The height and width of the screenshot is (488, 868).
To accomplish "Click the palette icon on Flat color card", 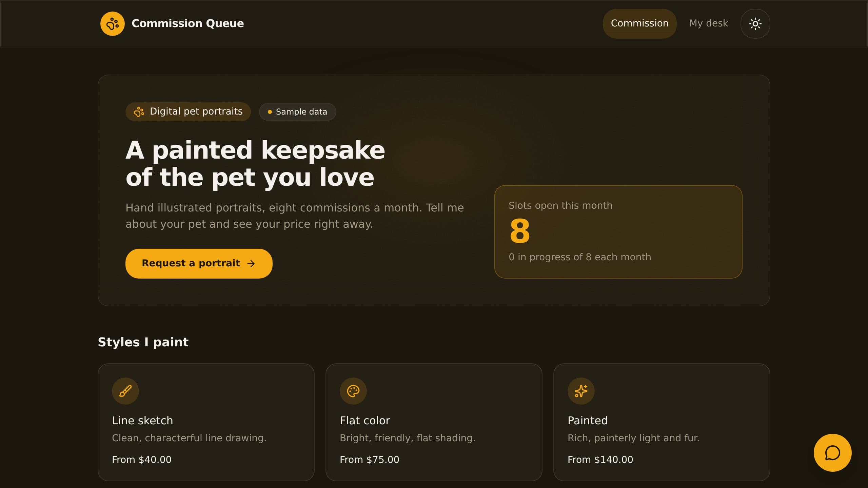I will coord(353,391).
